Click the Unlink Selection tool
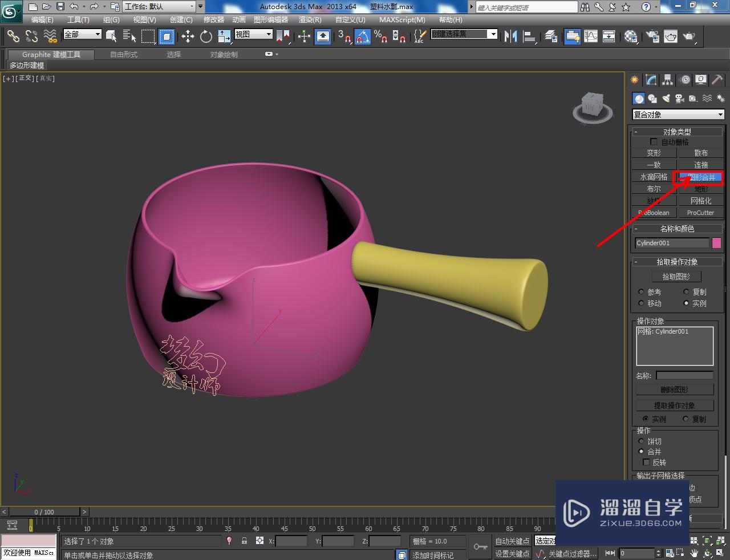The image size is (730, 560). coord(31,36)
